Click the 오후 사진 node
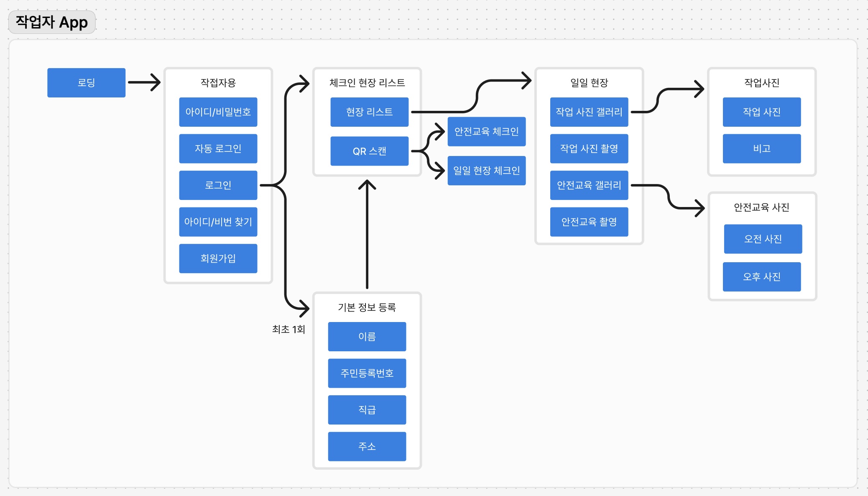The width and height of the screenshot is (868, 496). (x=761, y=277)
